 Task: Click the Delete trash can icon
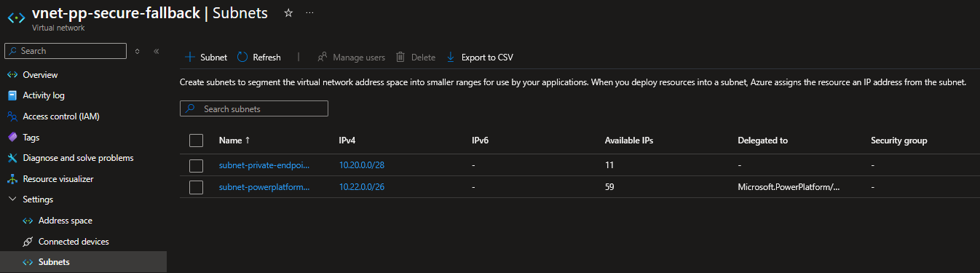pos(400,57)
